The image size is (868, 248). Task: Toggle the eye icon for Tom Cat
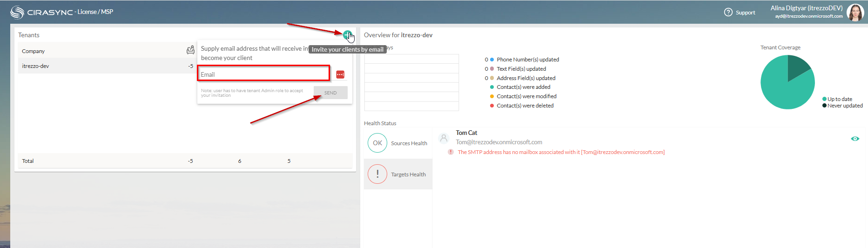click(x=855, y=139)
